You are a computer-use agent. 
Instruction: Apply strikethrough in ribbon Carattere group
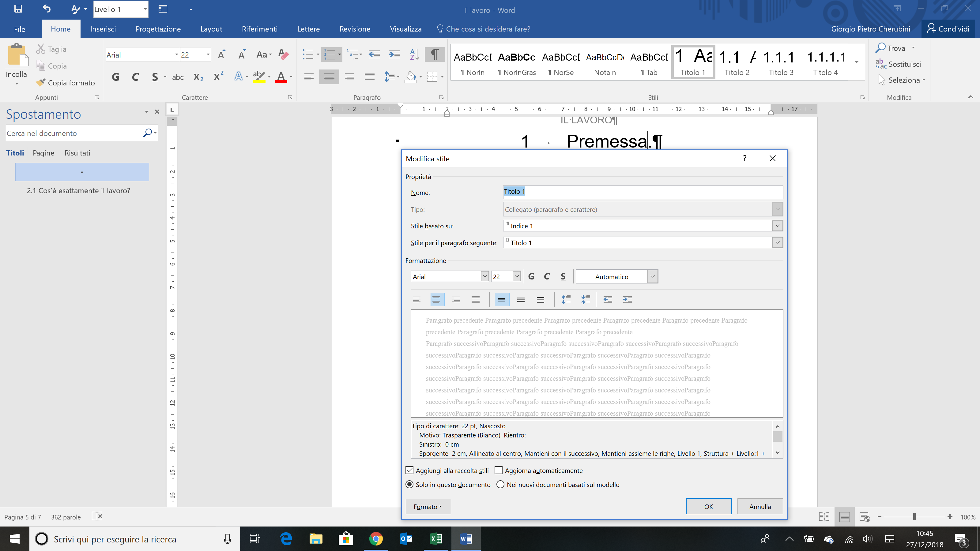[178, 77]
